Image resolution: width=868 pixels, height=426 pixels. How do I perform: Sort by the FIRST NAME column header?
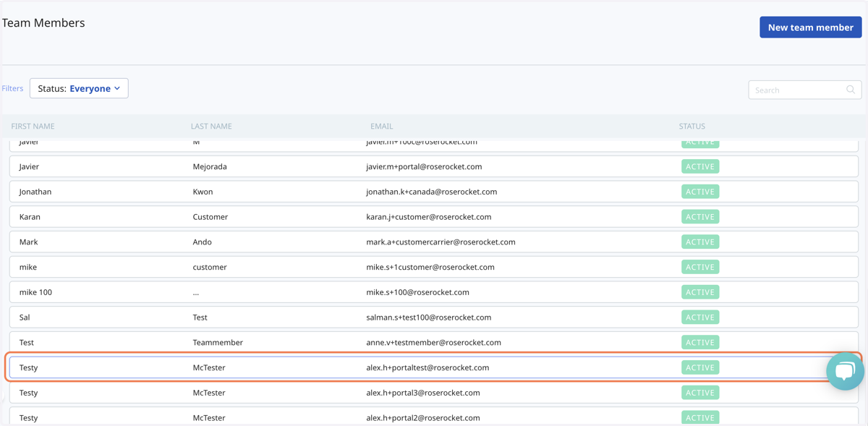pos(33,126)
